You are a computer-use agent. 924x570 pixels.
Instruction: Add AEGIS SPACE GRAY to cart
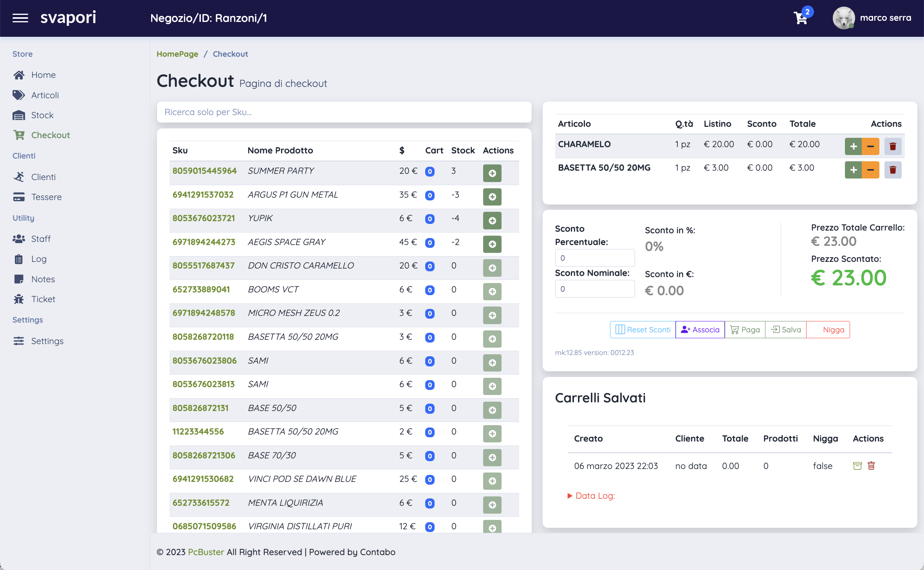click(492, 244)
